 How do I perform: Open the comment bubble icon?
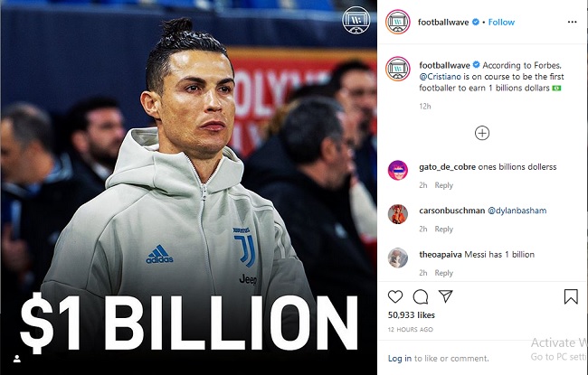point(421,296)
